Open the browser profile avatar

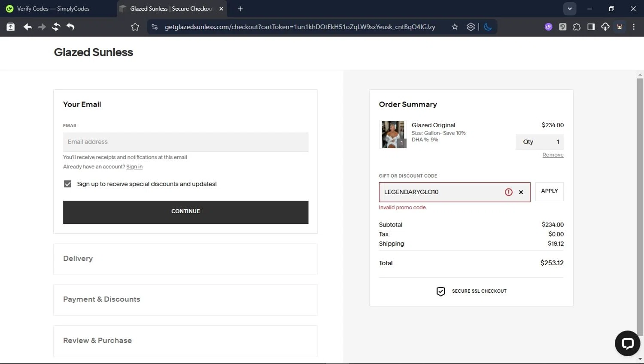click(x=620, y=27)
